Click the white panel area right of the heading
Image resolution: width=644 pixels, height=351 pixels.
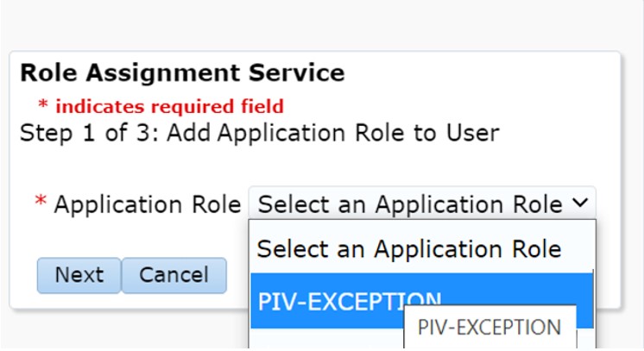tap(483, 73)
